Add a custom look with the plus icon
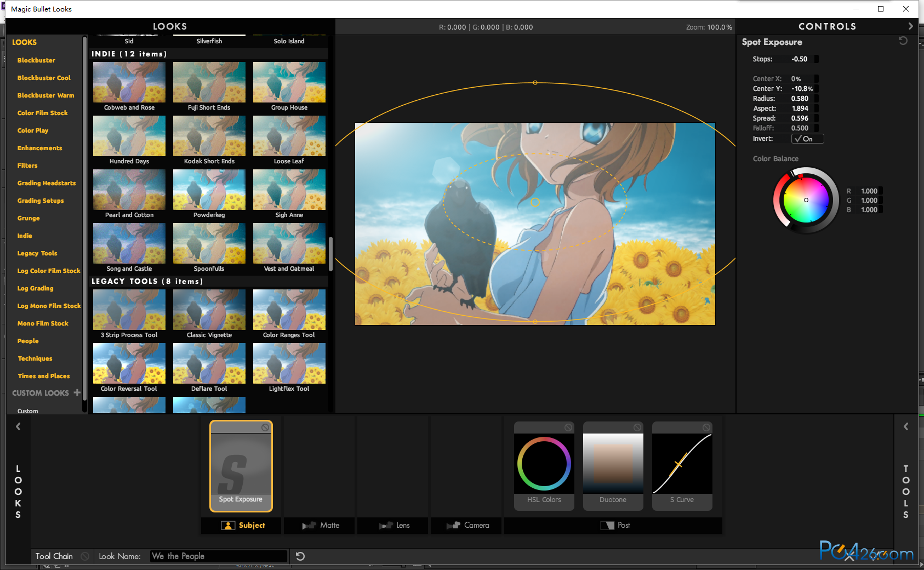The height and width of the screenshot is (570, 924). click(x=77, y=392)
